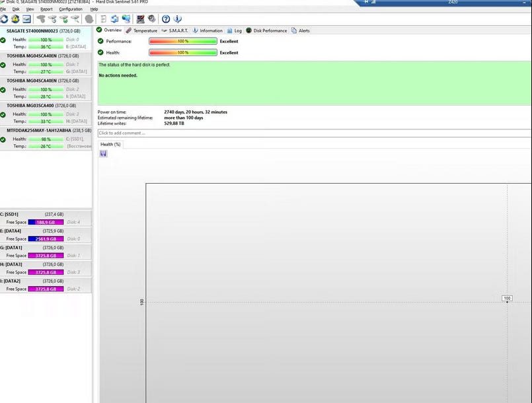Select the I: [DATA2] partition
The height and width of the screenshot is (403, 532).
point(46,285)
